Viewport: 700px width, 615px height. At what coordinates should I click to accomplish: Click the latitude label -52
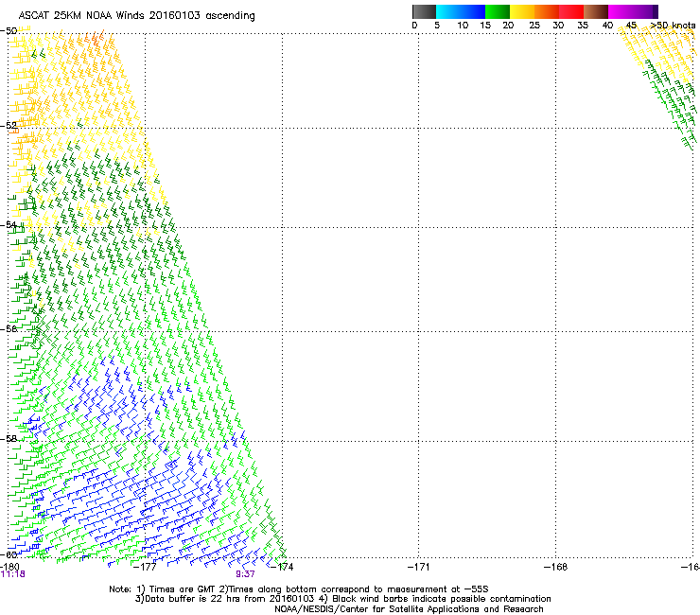(x=9, y=126)
